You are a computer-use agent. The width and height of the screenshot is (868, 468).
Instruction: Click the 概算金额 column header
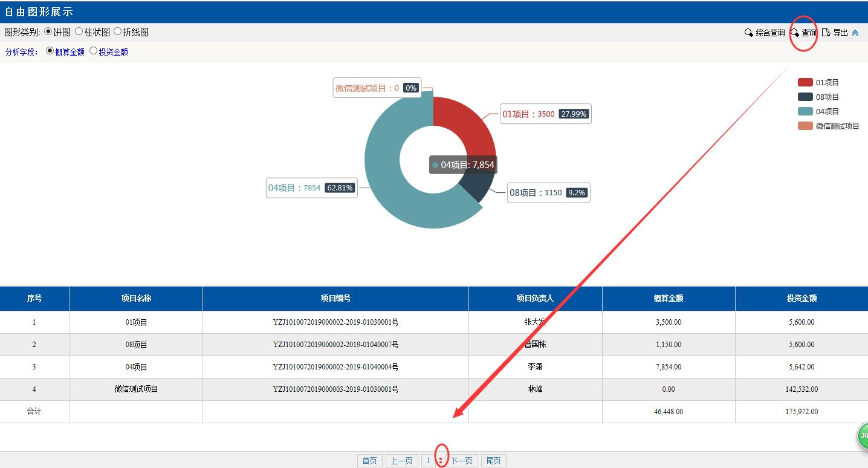coord(669,298)
